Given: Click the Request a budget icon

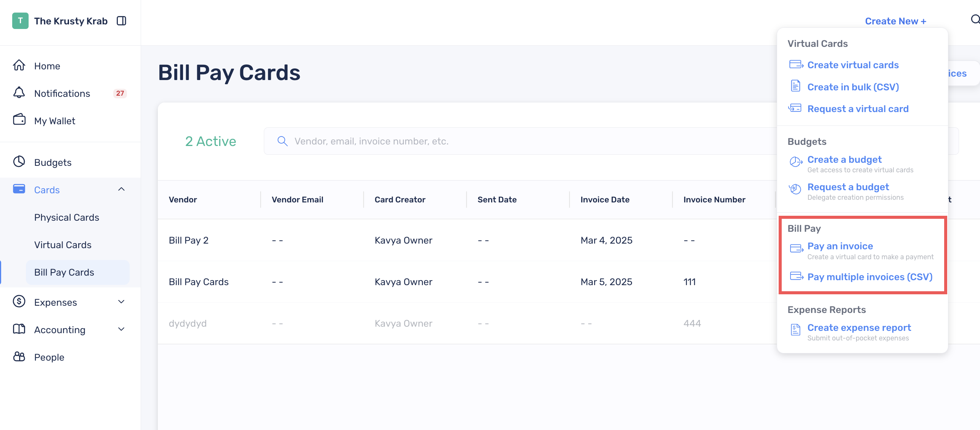Looking at the screenshot, I should pos(795,189).
